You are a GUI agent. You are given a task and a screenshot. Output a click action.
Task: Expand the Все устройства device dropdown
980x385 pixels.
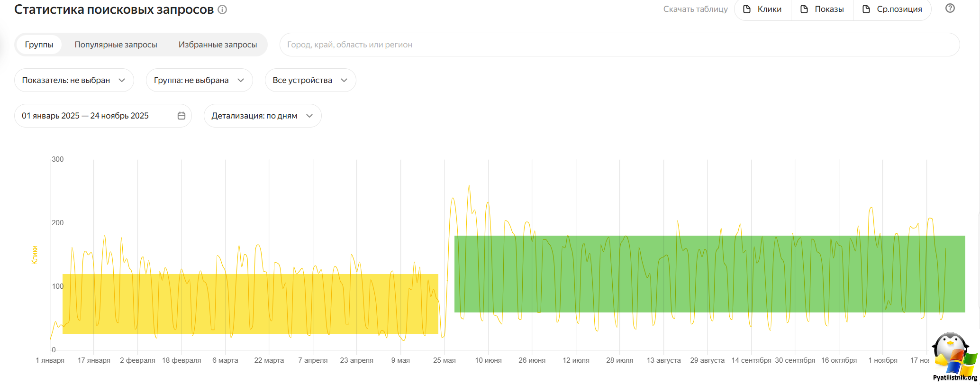[x=310, y=80]
